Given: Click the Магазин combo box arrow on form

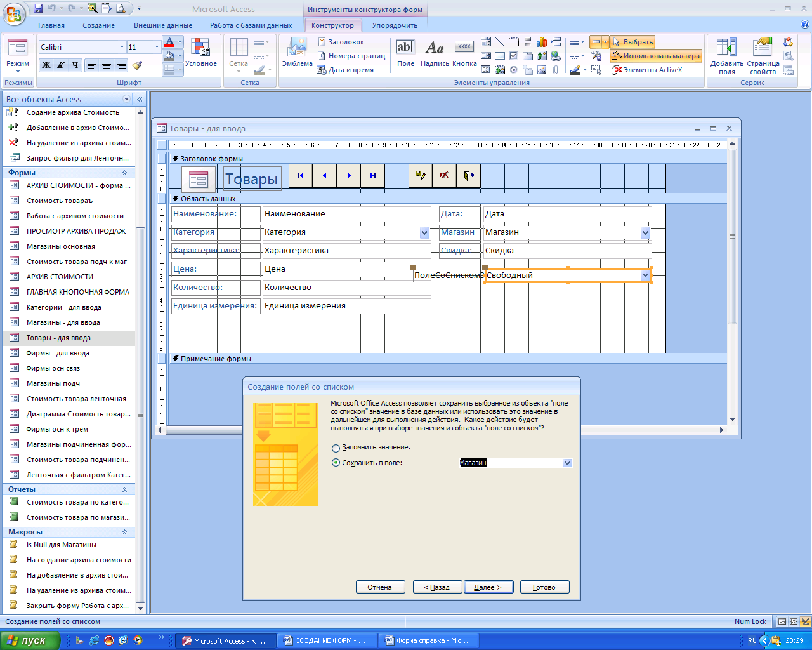Looking at the screenshot, I should point(645,233).
